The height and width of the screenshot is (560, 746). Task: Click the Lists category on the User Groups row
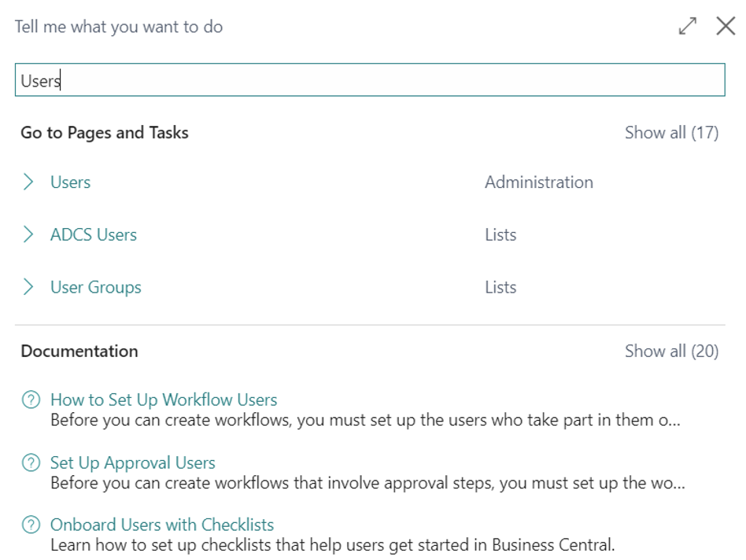[x=500, y=288]
